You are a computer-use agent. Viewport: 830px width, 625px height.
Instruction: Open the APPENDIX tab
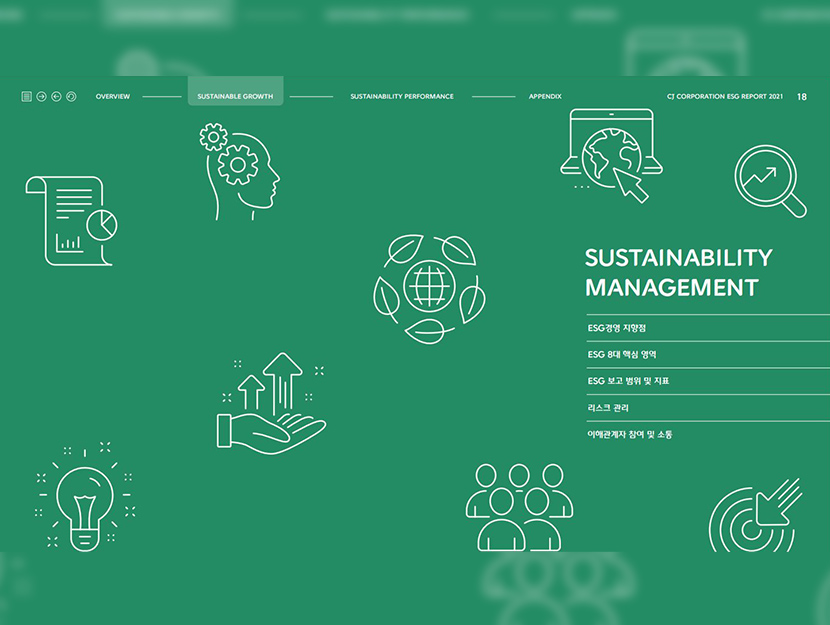coord(545,97)
